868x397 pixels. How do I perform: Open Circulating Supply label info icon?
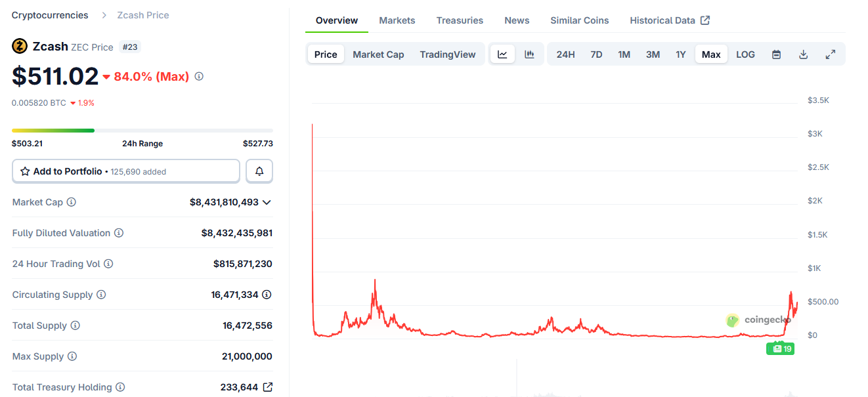[x=101, y=295]
